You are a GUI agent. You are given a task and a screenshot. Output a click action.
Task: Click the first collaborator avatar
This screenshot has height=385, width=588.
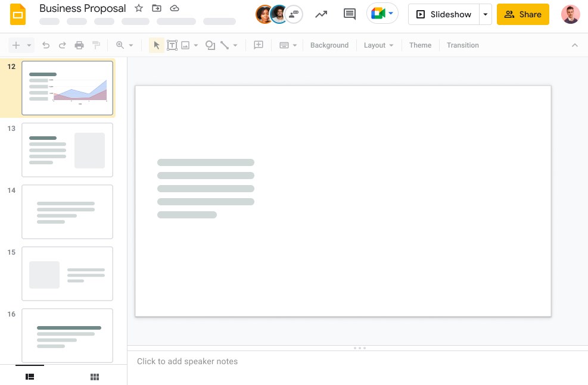click(263, 15)
